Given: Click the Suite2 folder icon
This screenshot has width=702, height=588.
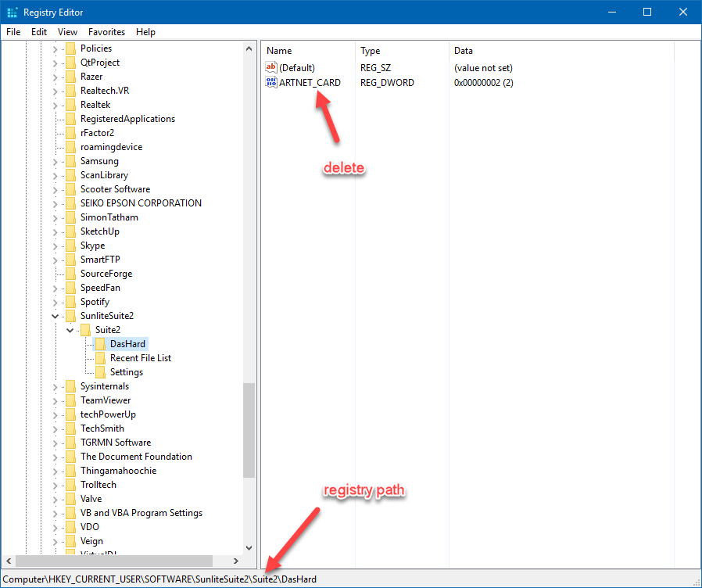Looking at the screenshot, I should [x=85, y=330].
